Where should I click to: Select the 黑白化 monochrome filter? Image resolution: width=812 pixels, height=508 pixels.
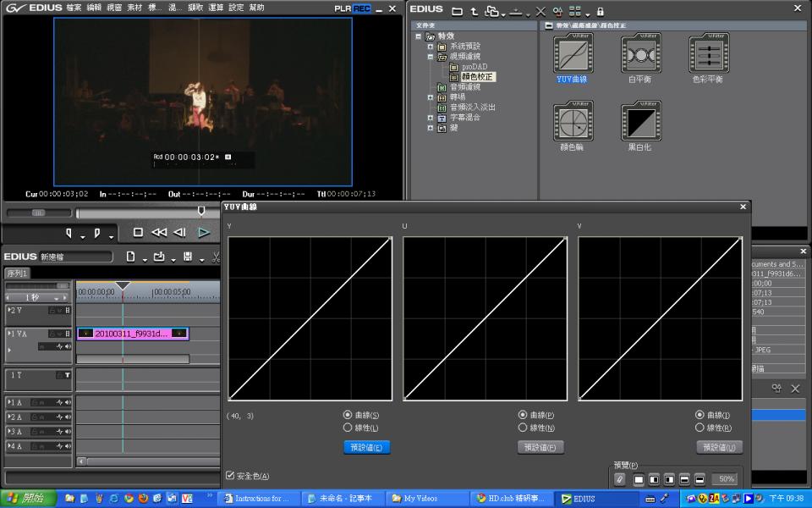point(640,121)
